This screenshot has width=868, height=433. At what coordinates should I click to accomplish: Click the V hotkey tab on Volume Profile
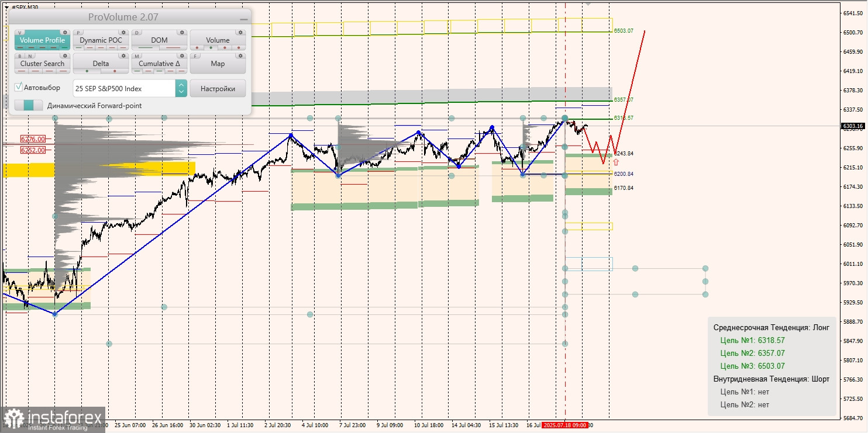pos(20,32)
